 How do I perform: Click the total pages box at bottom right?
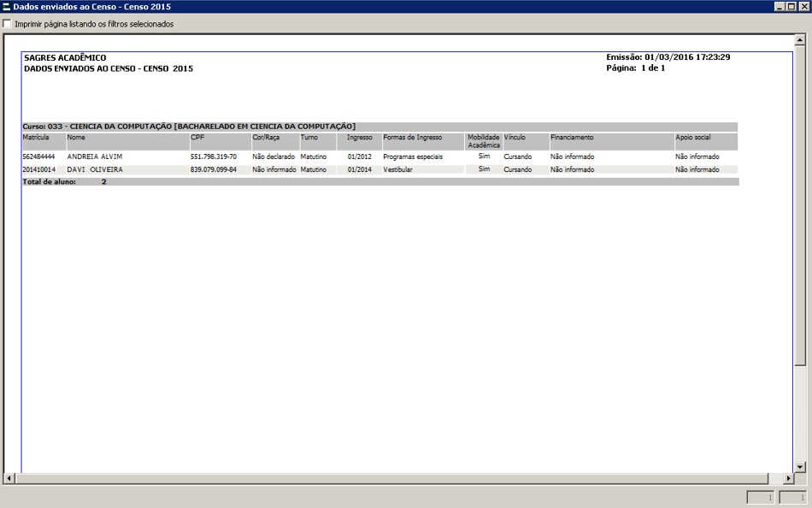(796, 497)
